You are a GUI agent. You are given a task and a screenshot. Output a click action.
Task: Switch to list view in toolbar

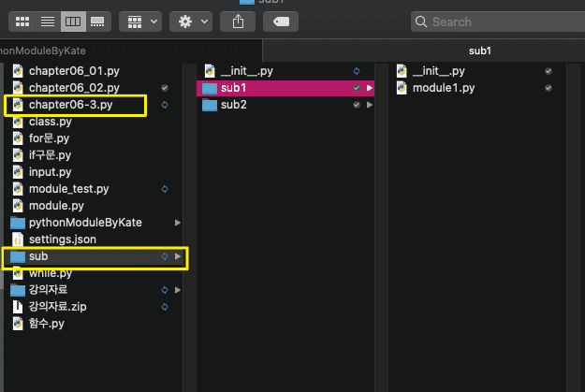point(48,21)
